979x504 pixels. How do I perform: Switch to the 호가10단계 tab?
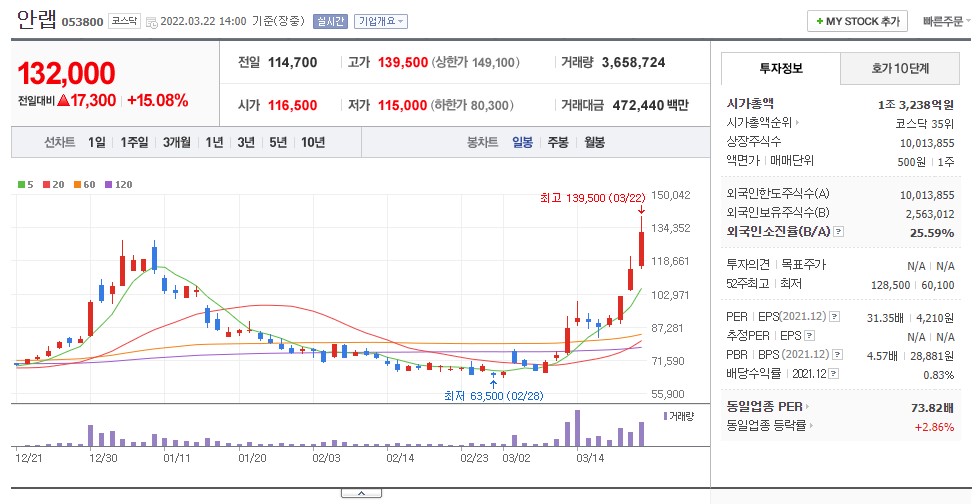pyautogui.click(x=900, y=69)
